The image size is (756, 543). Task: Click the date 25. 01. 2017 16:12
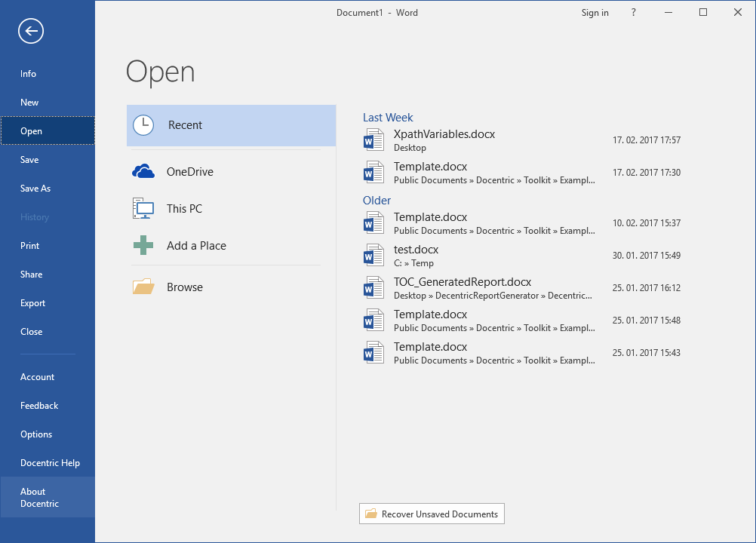[x=647, y=287]
